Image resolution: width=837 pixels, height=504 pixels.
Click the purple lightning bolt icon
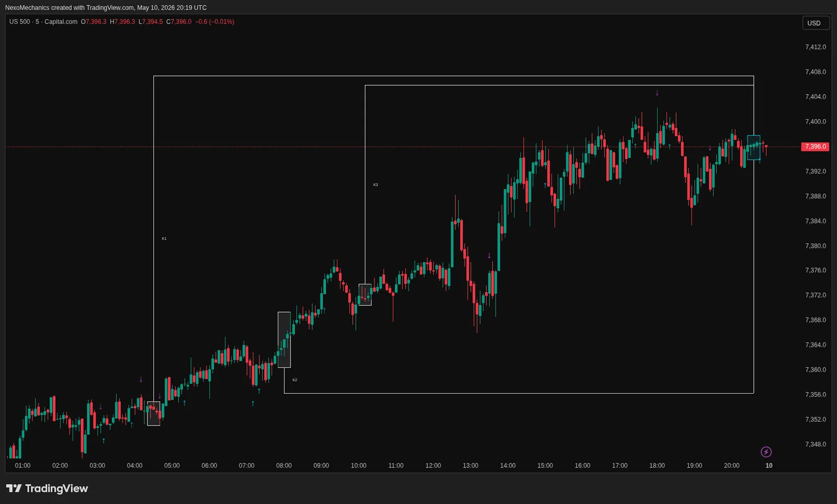[766, 452]
